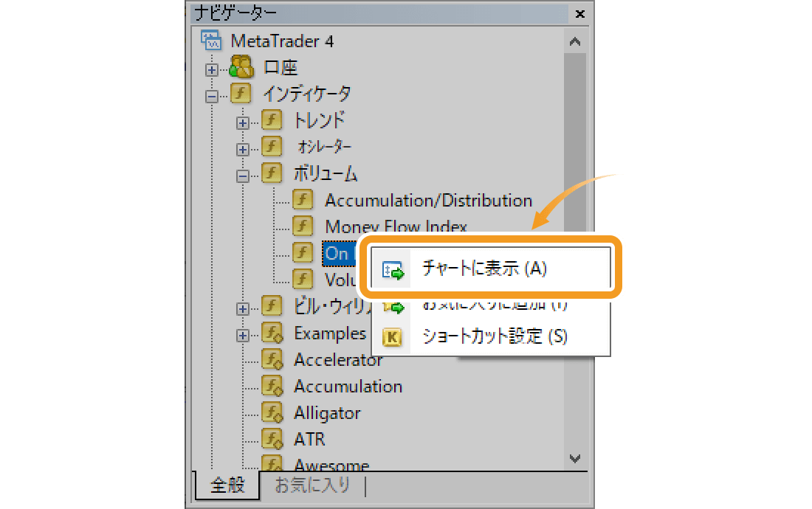Select the ATR label
The image size is (812, 509).
(309, 439)
